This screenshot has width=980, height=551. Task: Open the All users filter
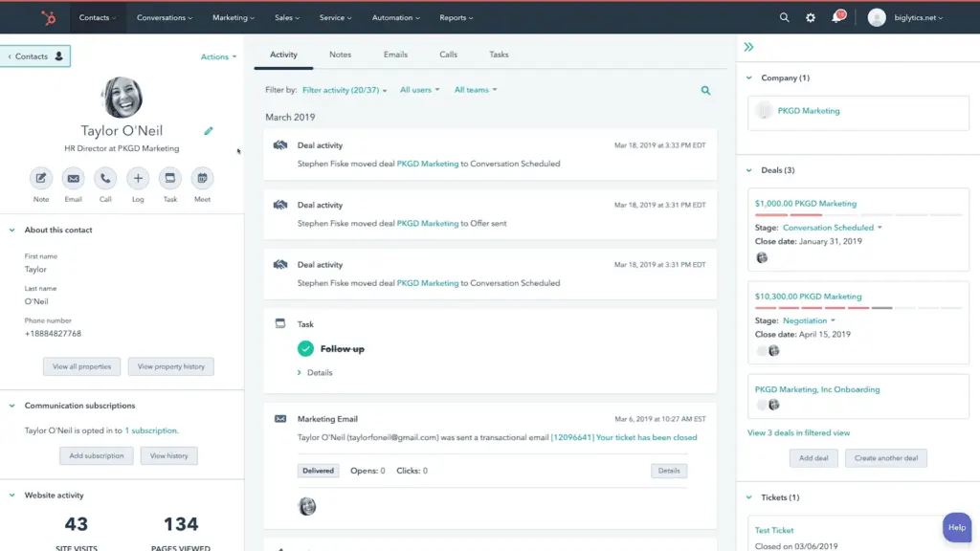419,90
